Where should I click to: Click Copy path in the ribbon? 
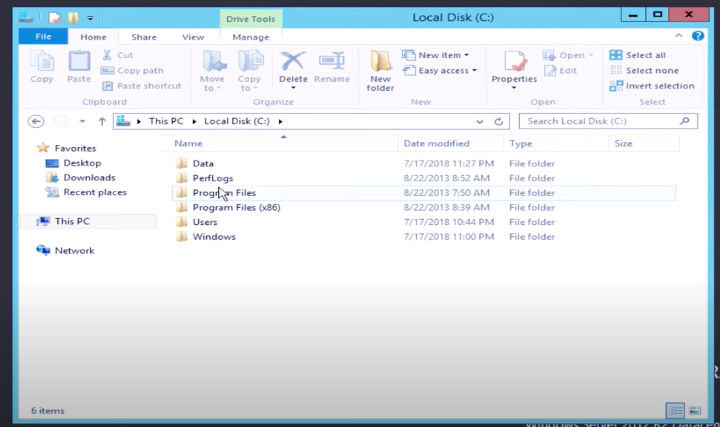(132, 70)
